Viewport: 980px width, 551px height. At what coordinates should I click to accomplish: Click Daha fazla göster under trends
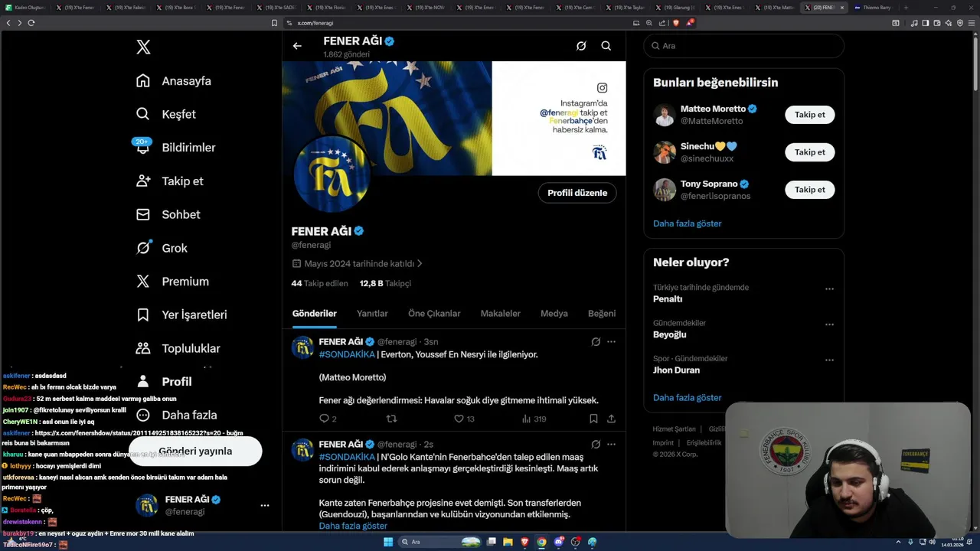(x=687, y=397)
